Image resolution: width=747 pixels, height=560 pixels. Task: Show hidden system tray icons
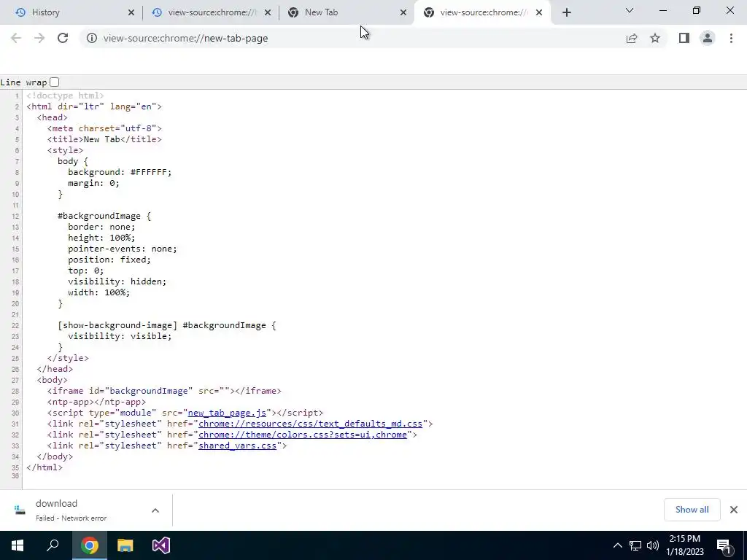pyautogui.click(x=617, y=545)
